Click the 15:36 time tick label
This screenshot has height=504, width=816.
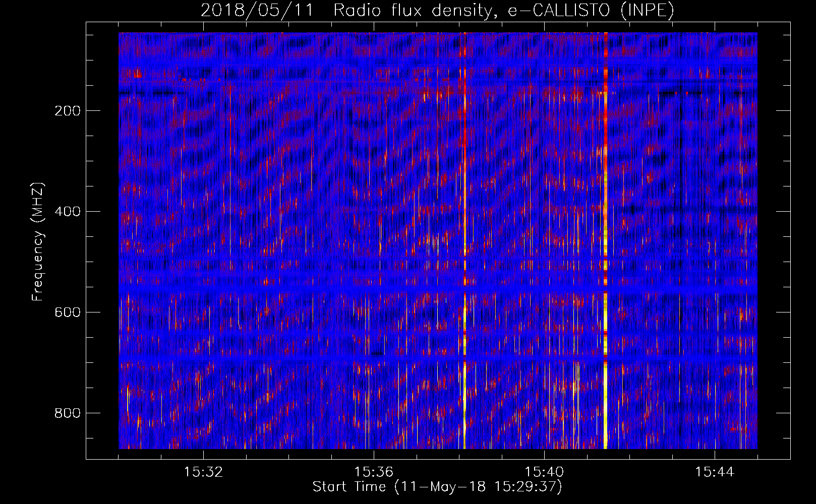[374, 472]
